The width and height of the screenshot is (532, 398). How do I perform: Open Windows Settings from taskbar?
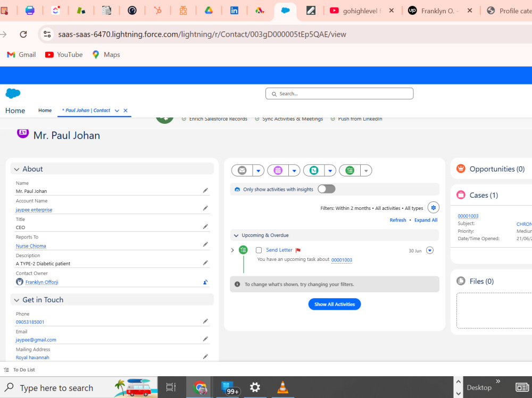255,387
